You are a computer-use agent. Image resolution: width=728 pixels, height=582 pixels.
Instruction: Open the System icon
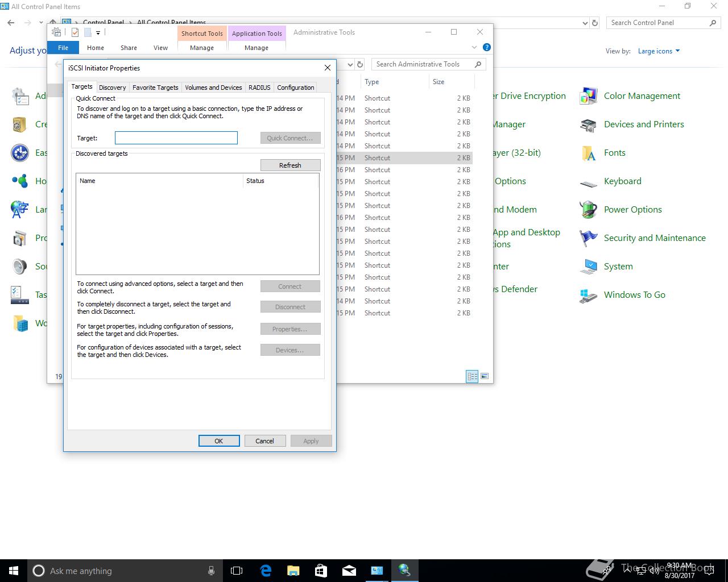588,267
